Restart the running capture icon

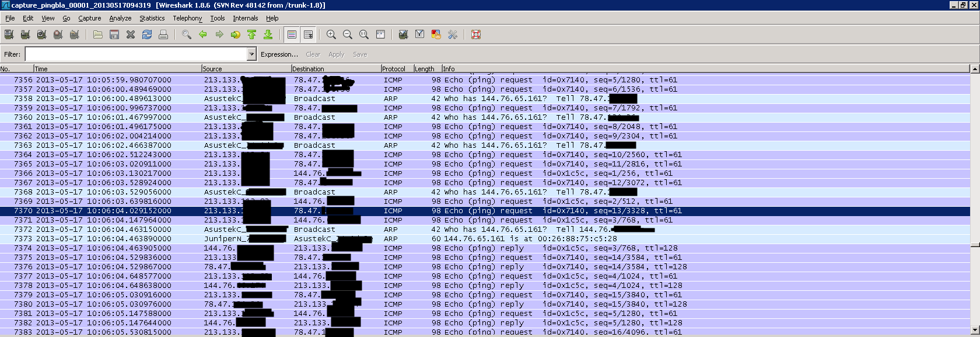pyautogui.click(x=74, y=35)
